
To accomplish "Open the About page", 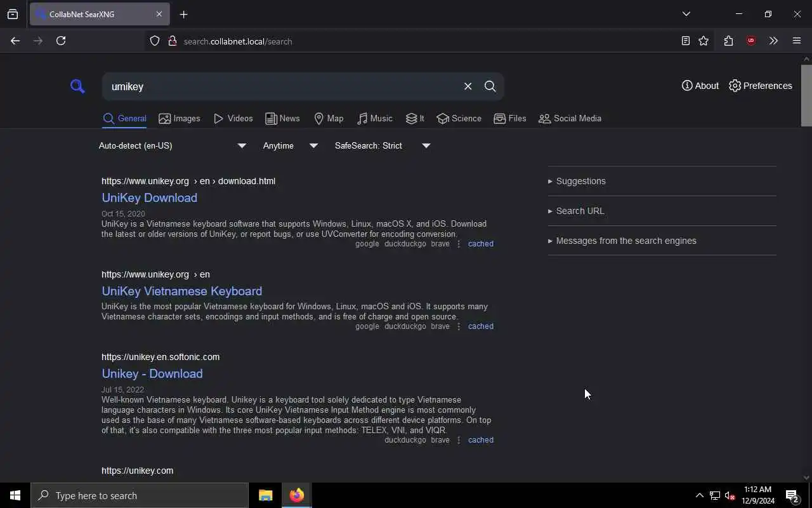I will (700, 86).
